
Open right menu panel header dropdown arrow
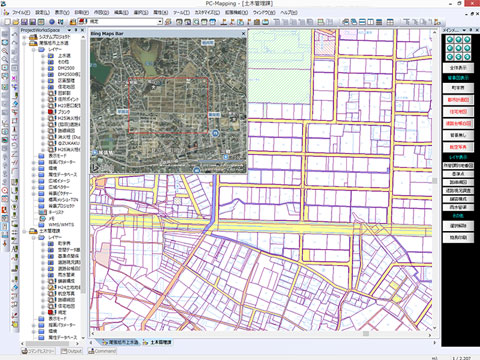click(464, 30)
